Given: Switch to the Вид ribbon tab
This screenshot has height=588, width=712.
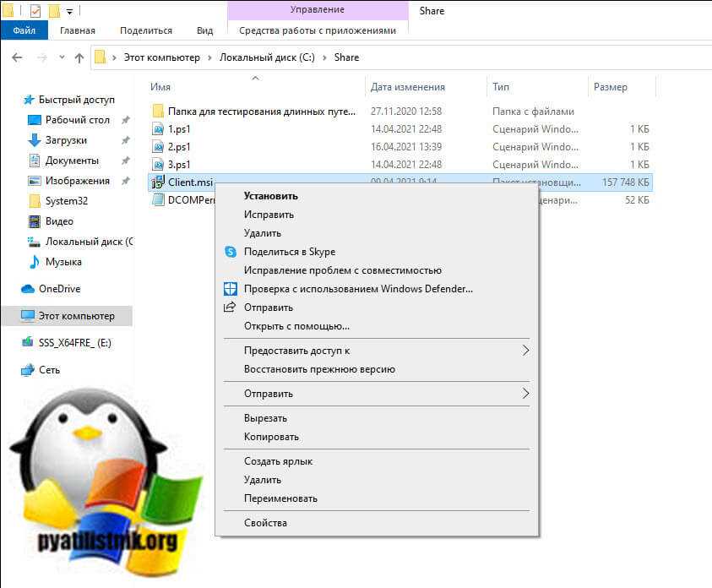Looking at the screenshot, I should click(204, 30).
